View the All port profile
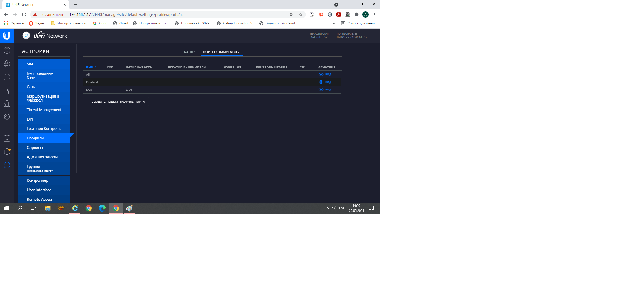Image resolution: width=644 pixels, height=297 pixels. coord(325,74)
